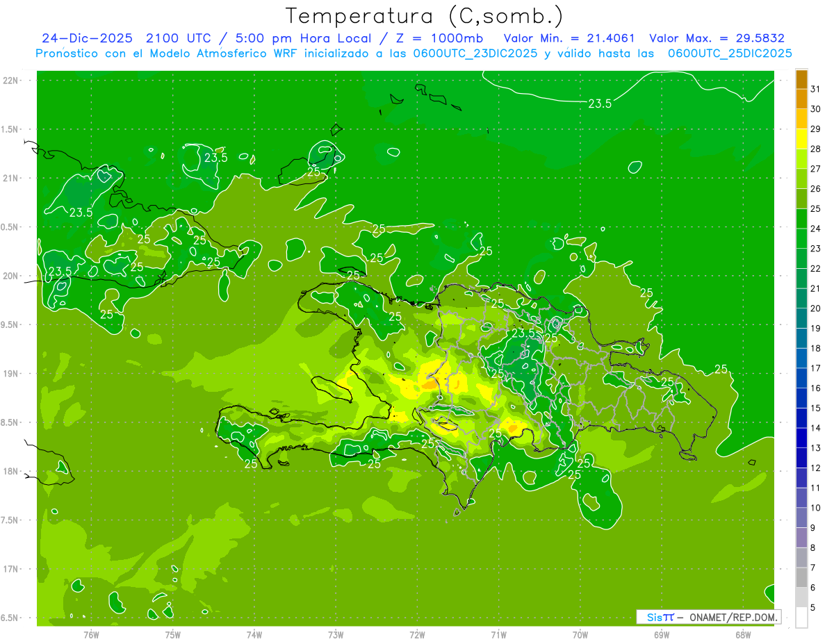Click the "Temperatura (C,somb.)" map title

425,16
